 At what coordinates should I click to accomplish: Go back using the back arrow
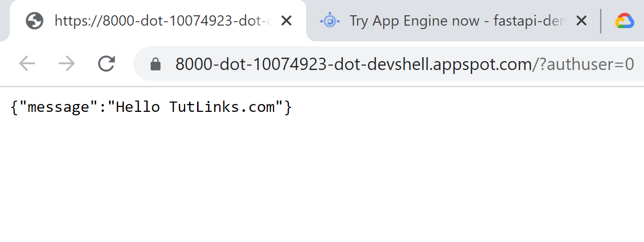(x=27, y=64)
